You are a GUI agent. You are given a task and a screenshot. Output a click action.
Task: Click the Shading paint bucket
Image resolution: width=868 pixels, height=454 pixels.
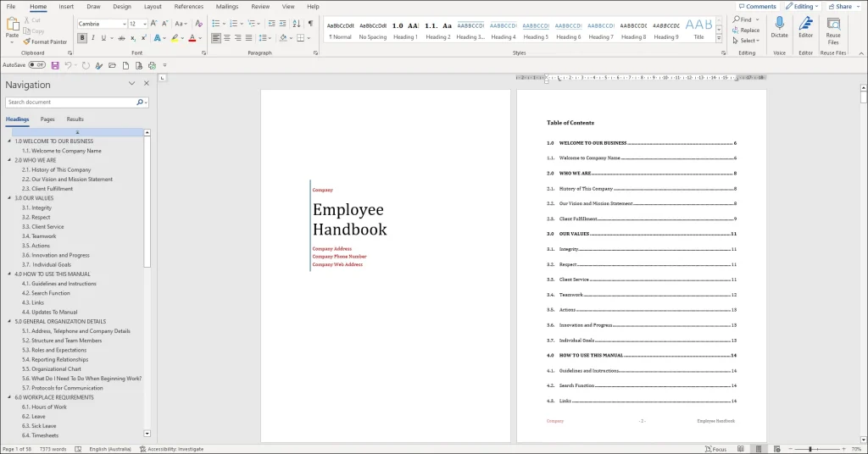(x=283, y=38)
